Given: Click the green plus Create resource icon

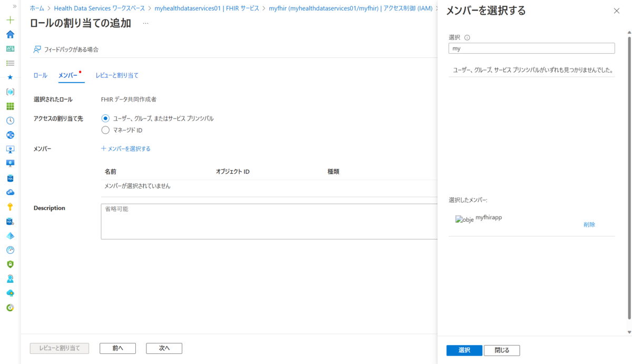Looking at the screenshot, I should coord(10,20).
